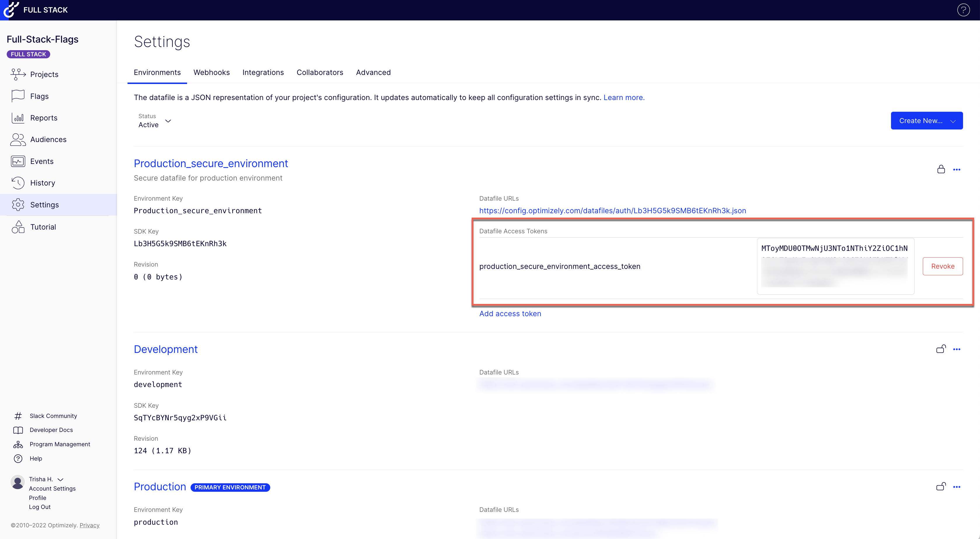Click the Revoke token button
The height and width of the screenshot is (539, 980).
tap(942, 266)
